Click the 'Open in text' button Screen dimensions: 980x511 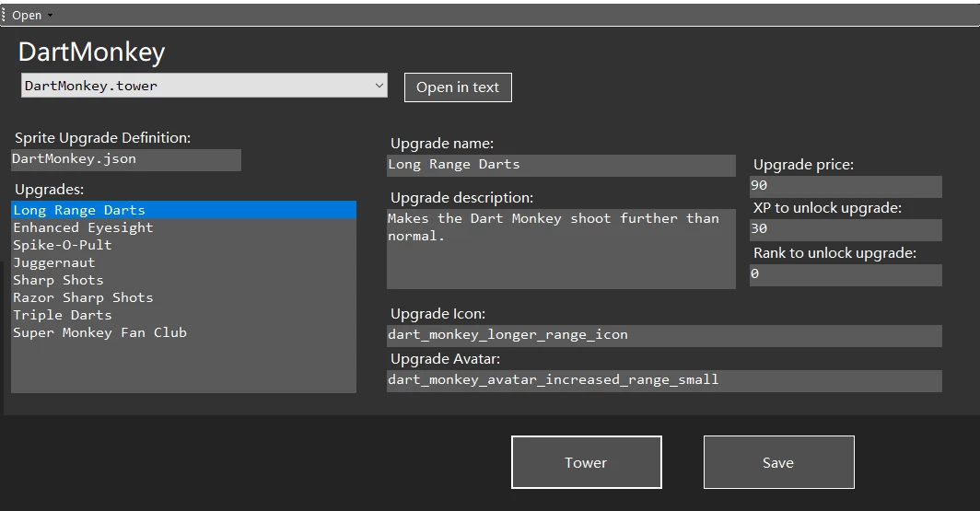pyautogui.click(x=458, y=87)
